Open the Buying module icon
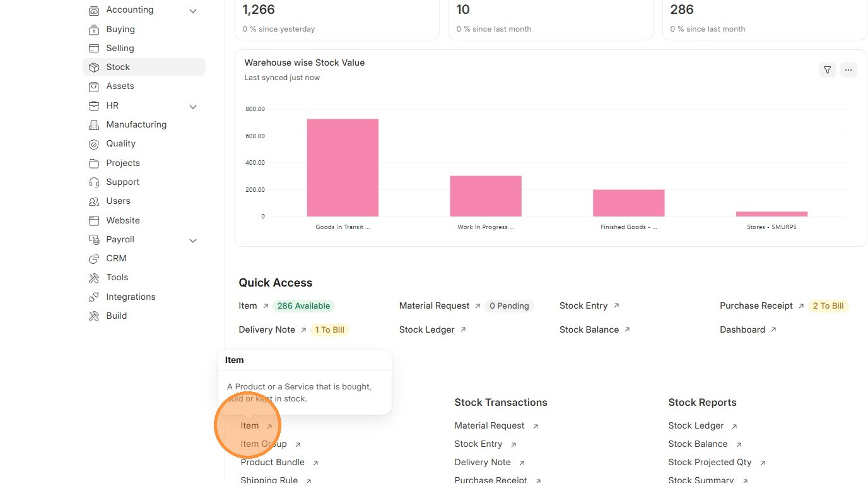 click(94, 30)
